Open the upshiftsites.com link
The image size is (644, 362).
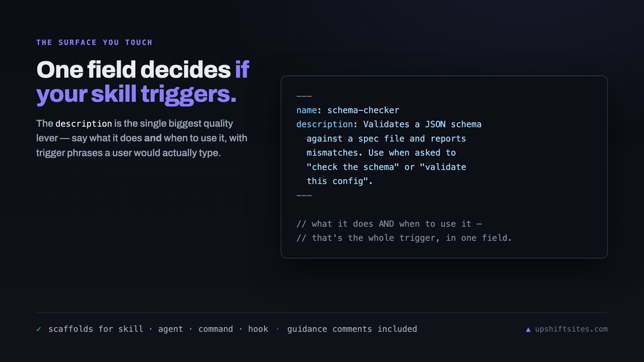point(572,329)
